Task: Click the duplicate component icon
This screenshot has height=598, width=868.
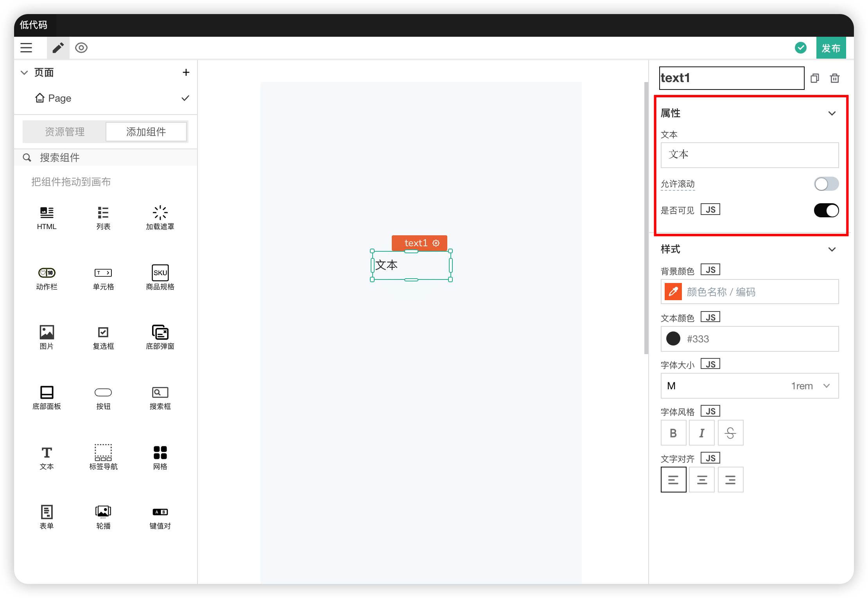Action: [815, 78]
